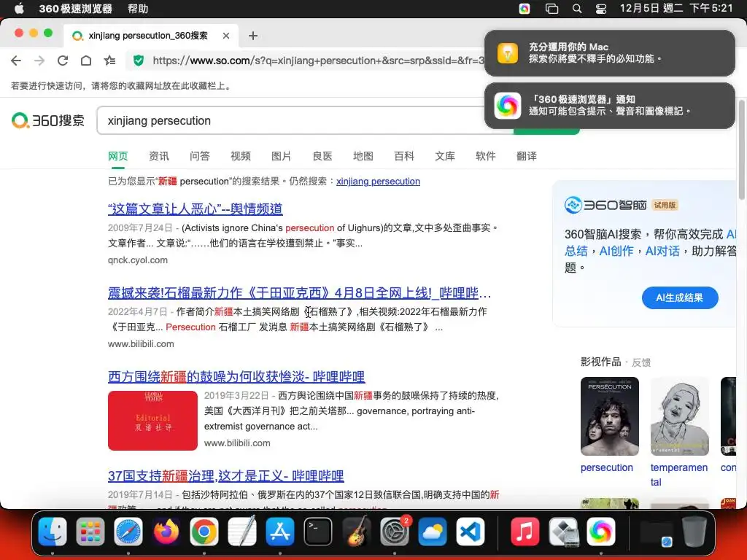747x560 pixels.
Task: Open Spotlight search in menu bar
Action: 577,9
